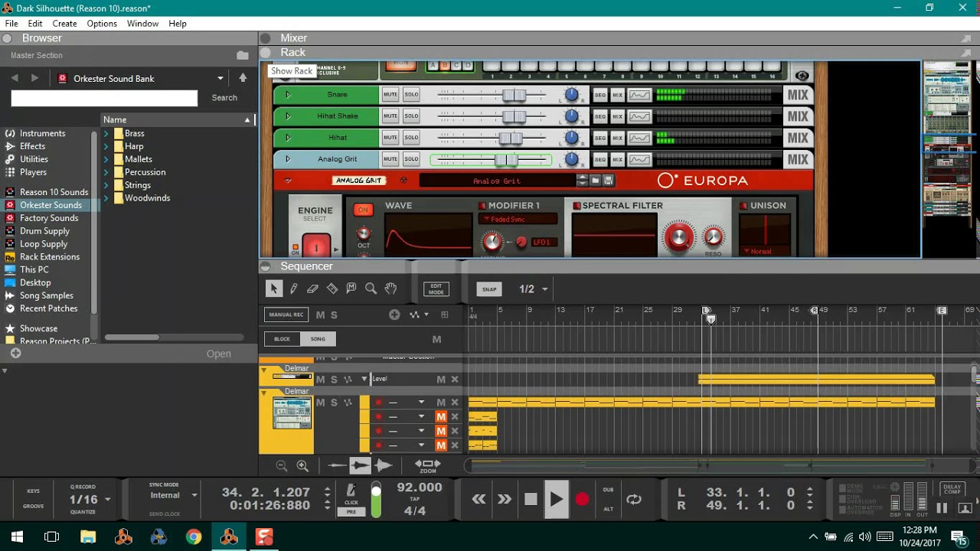Click the Europa patch save disk icon
This screenshot has width=980, height=551.
tap(608, 181)
